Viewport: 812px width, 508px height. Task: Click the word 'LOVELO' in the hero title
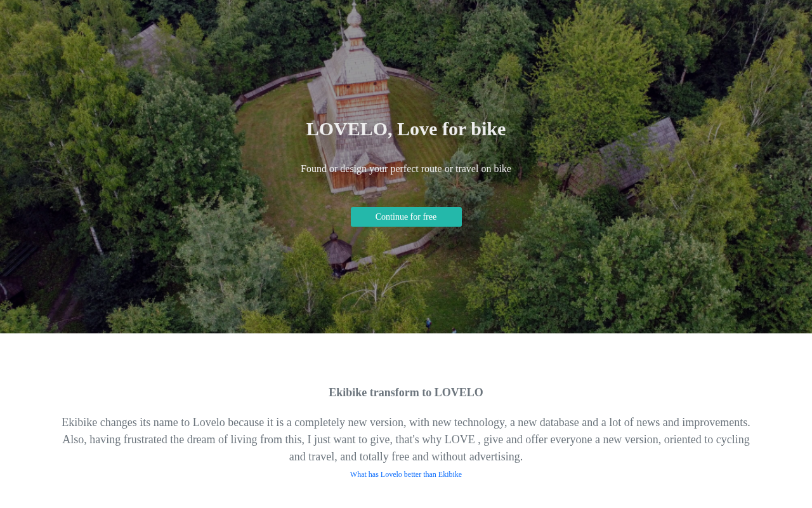click(x=347, y=129)
